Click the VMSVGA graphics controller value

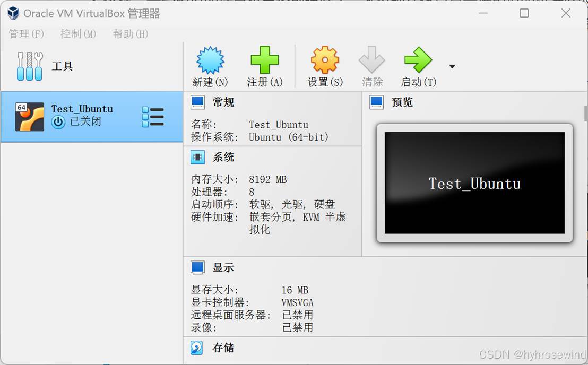297,303
